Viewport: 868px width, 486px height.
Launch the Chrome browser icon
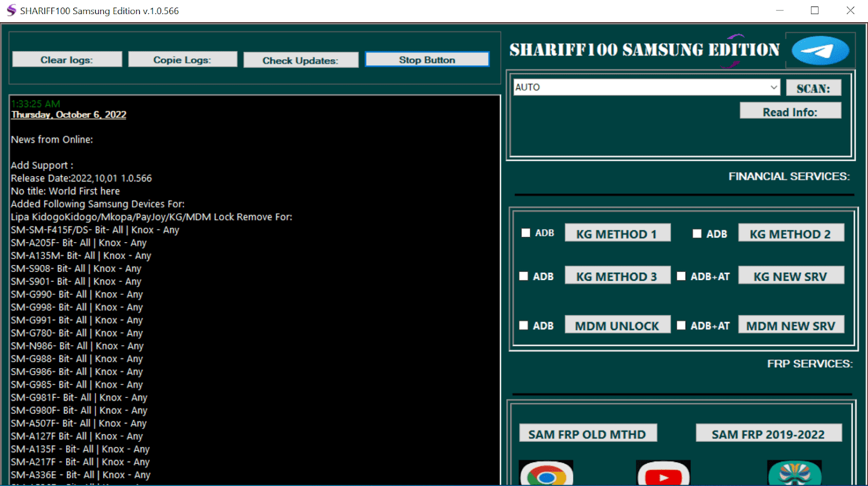(x=546, y=474)
